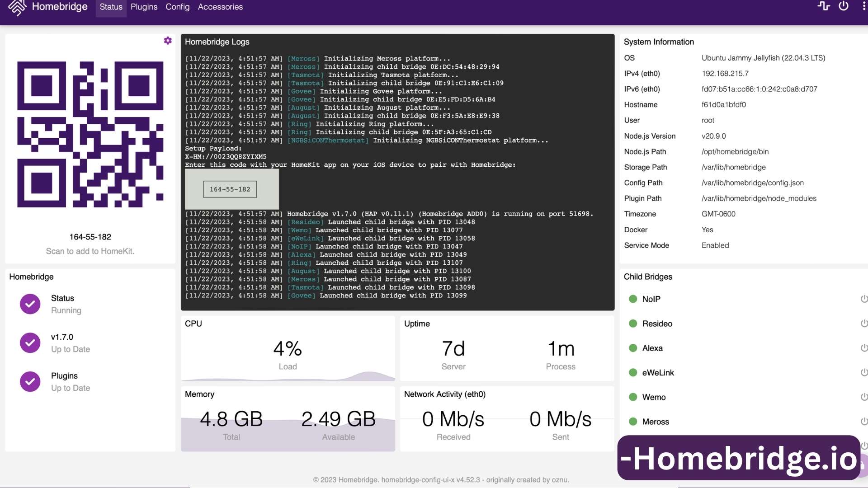868x488 pixels.
Task: Click the v1.7.0 version checkmark
Action: coord(29,343)
